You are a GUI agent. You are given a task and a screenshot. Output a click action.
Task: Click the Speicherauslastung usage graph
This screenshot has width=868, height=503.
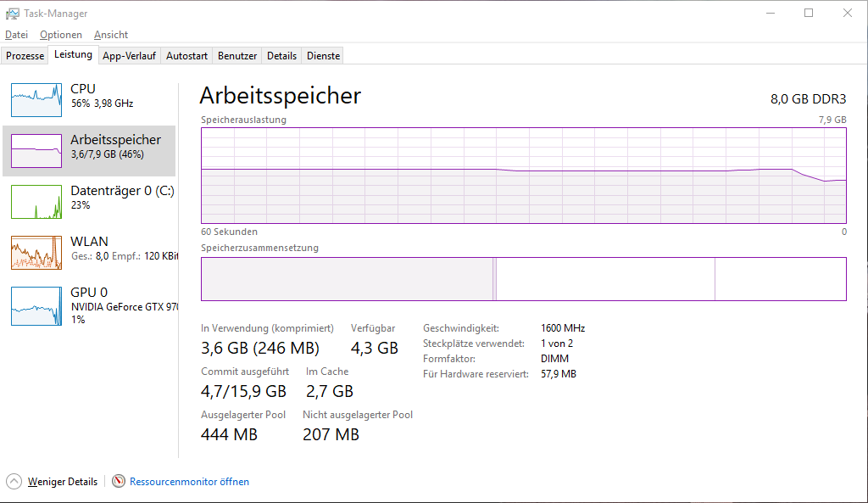[x=523, y=176]
